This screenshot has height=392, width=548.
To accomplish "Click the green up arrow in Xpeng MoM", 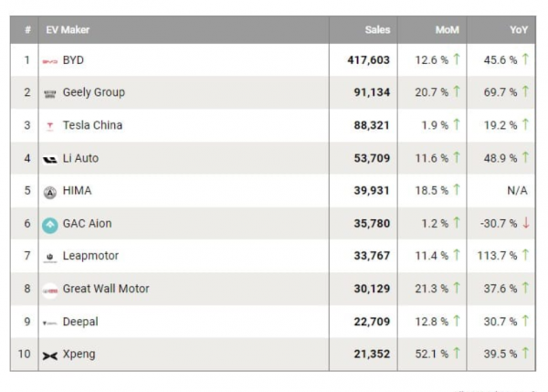I will tap(456, 354).
